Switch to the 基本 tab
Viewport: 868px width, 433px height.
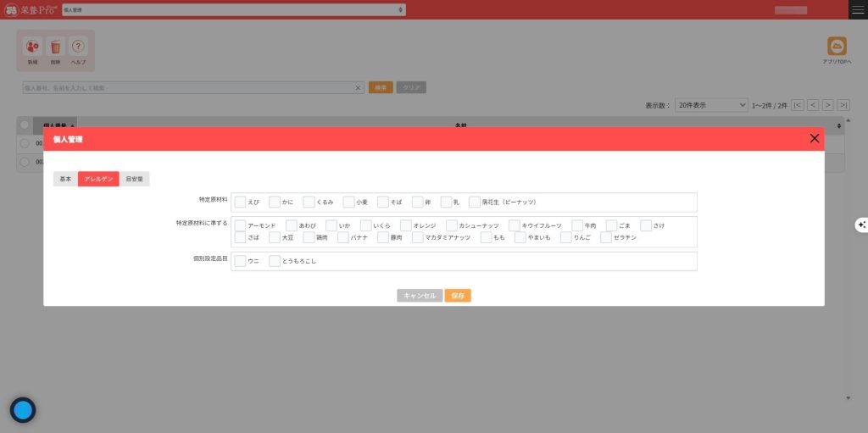click(65, 179)
